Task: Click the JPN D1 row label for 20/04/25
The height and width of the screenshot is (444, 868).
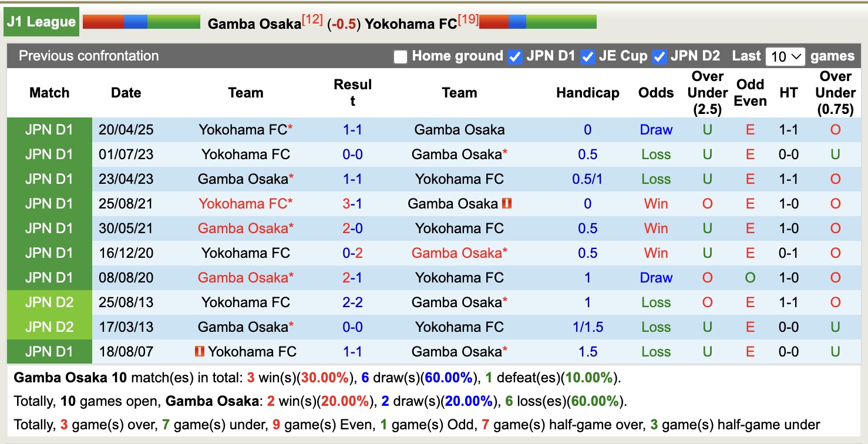Action: coord(49,129)
